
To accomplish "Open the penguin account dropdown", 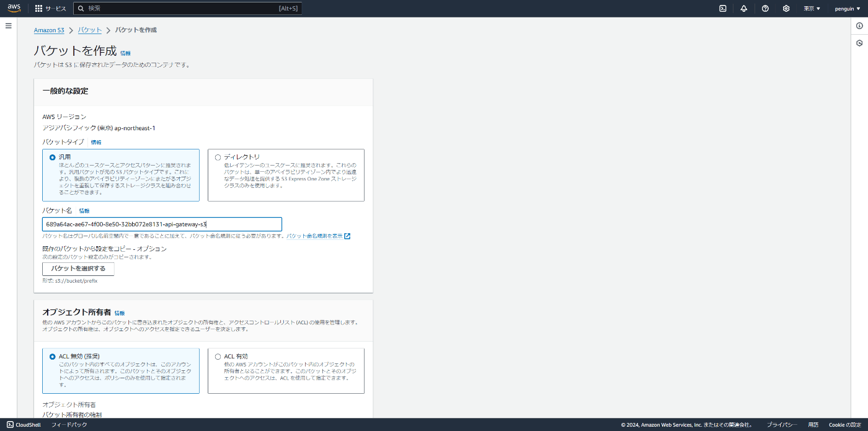I will 848,9.
